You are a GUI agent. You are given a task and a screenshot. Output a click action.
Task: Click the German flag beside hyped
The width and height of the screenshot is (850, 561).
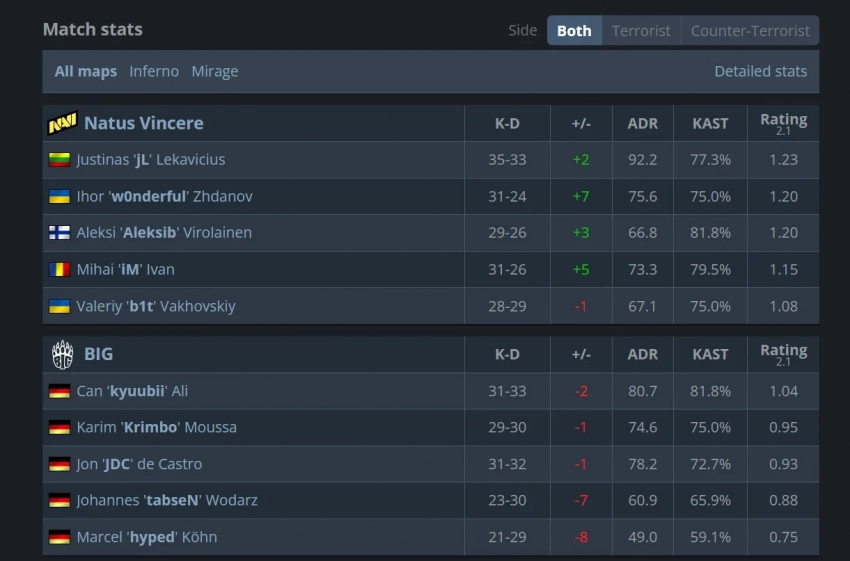[x=59, y=537]
